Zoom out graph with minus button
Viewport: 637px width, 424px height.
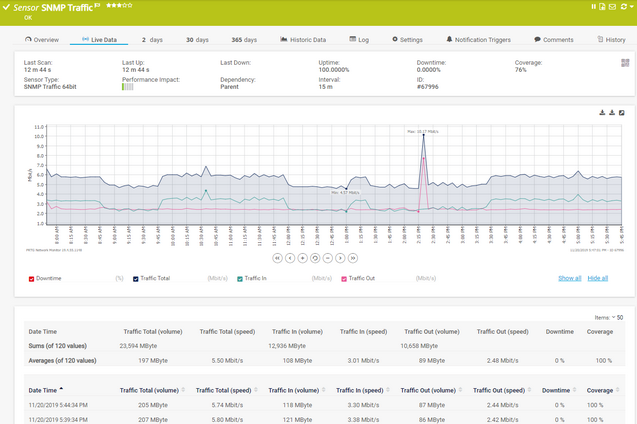327,258
